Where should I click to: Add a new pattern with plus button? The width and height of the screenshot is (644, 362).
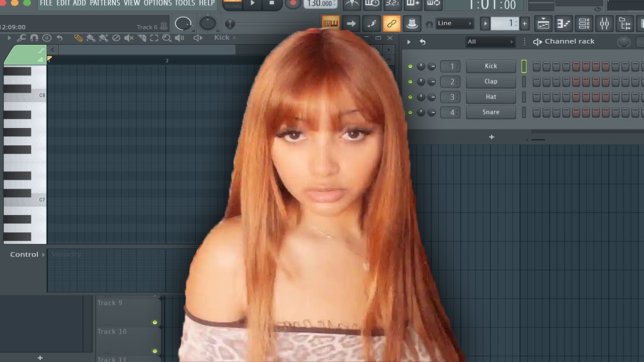[x=525, y=23]
